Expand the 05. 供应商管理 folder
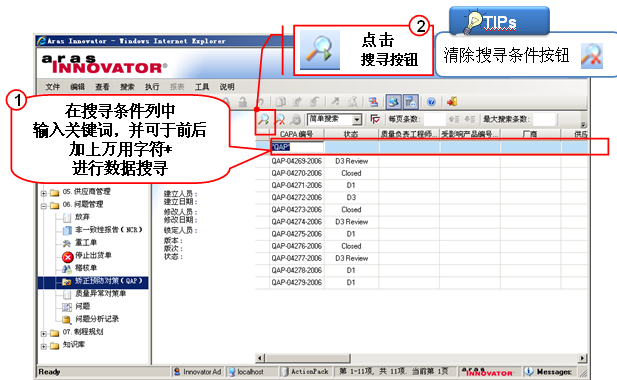617x380 pixels. pos(44,193)
